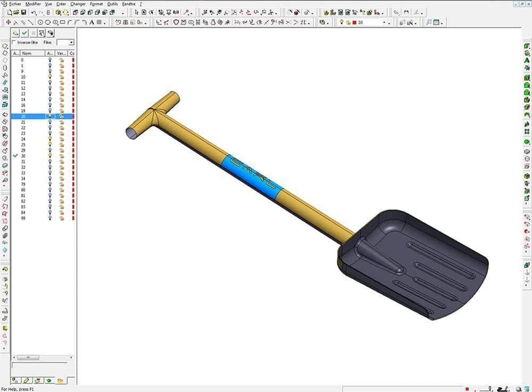Select the text 'A' tool in toolbar
Image resolution: width=532 pixels, height=392 pixels.
point(92,22)
